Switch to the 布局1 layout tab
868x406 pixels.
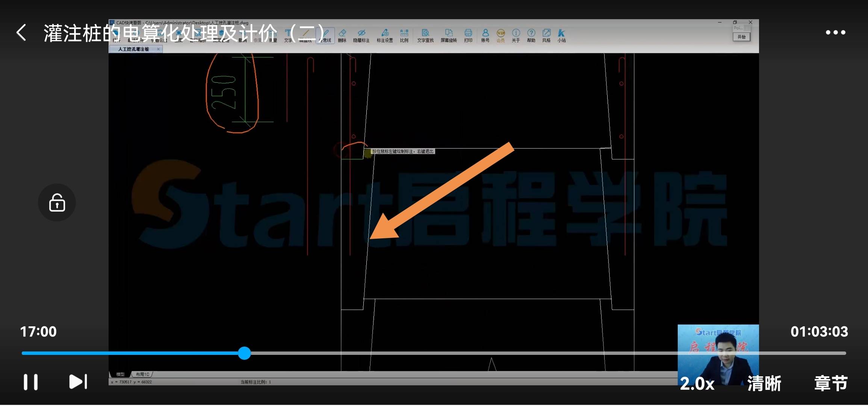pos(143,374)
